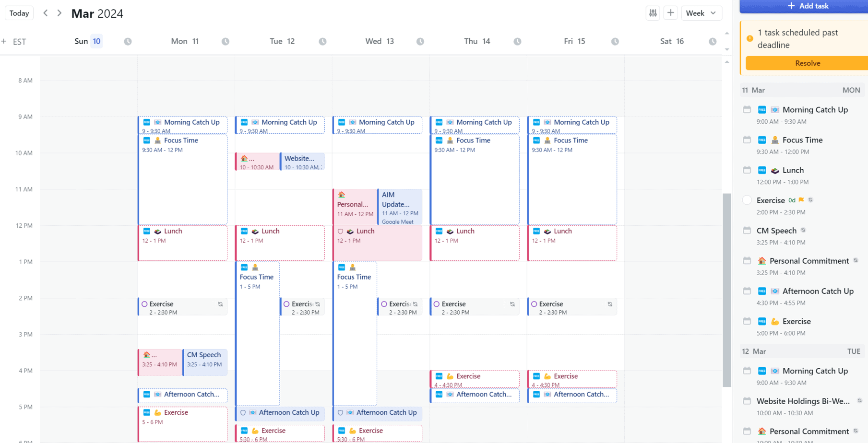Image resolution: width=868 pixels, height=443 pixels.
Task: Mark the Exercise task complete in sidebar
Action: [x=747, y=200]
